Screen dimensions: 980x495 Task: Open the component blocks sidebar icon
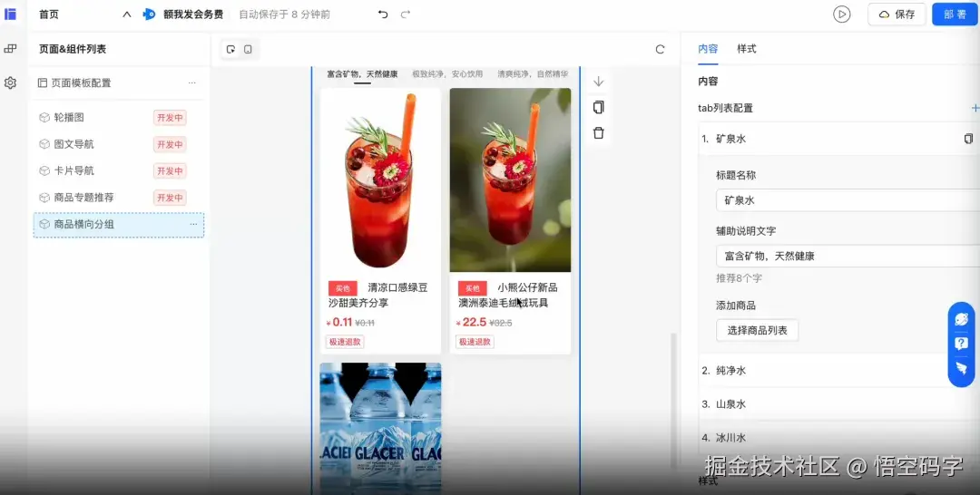point(10,49)
